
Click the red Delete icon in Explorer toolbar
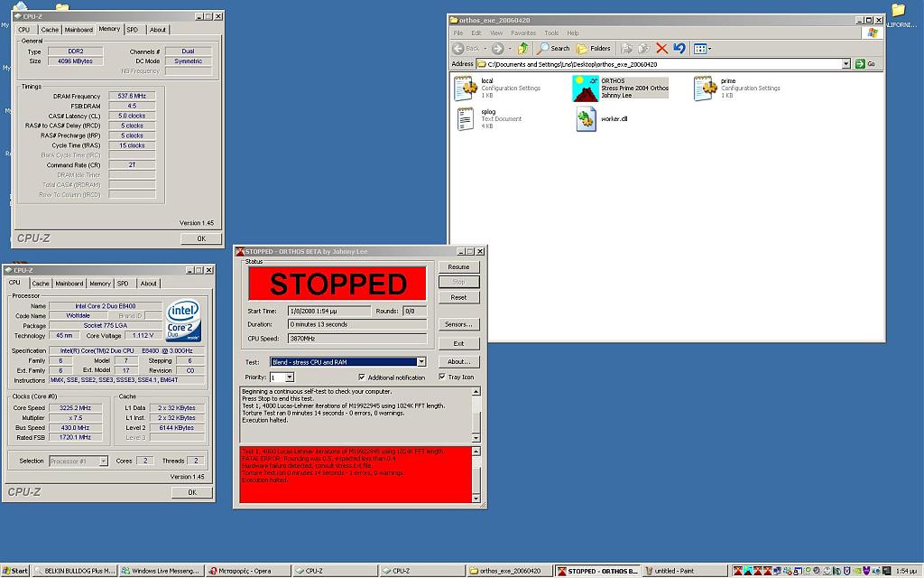(x=661, y=49)
